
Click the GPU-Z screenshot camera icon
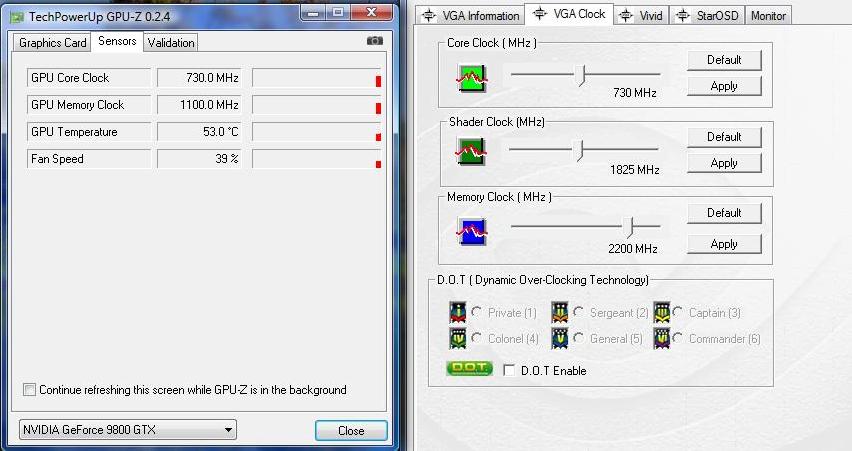click(x=374, y=41)
